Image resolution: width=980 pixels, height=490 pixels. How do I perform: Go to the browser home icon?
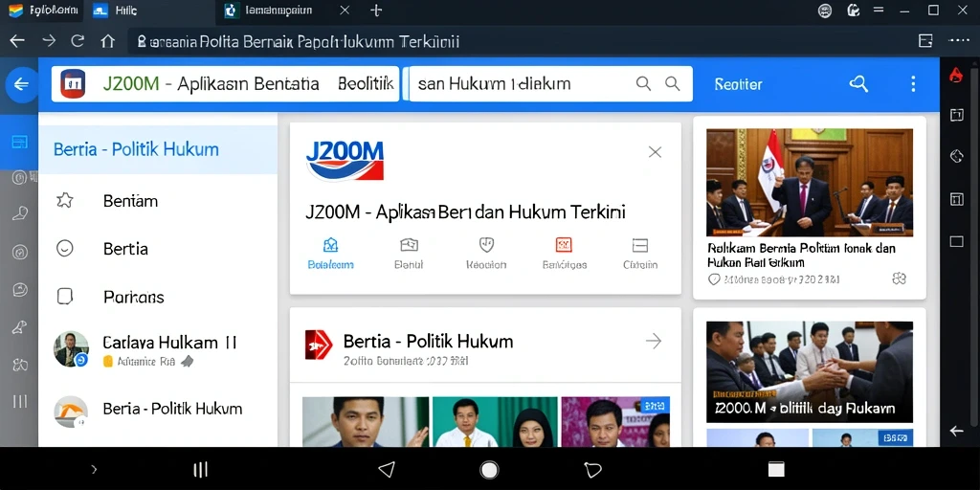coord(107,41)
